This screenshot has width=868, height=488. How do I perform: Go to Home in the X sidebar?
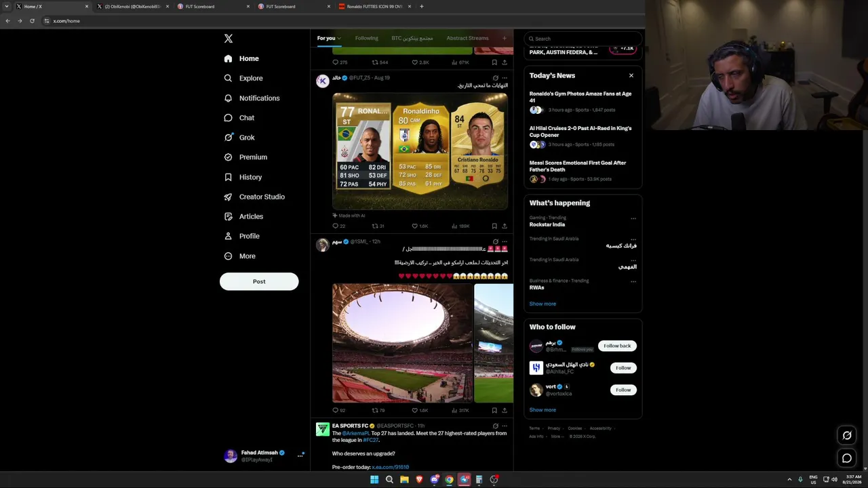[x=241, y=58]
